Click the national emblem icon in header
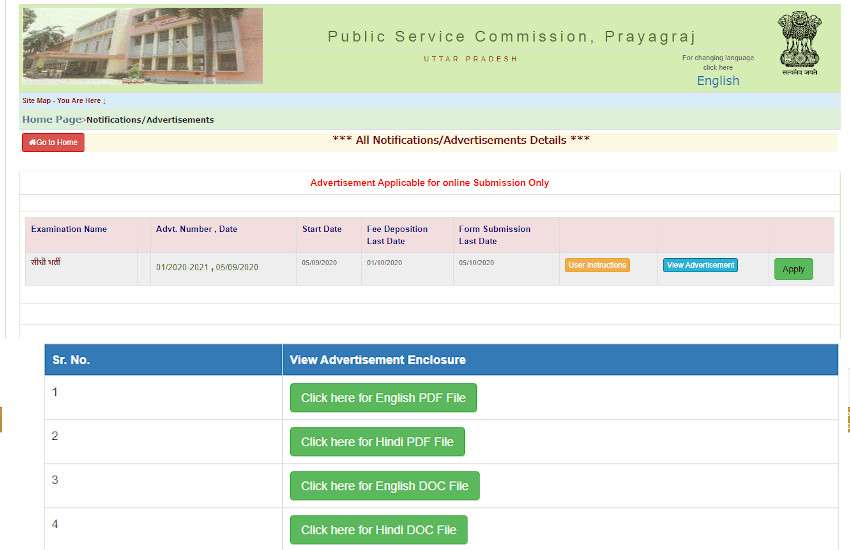 [798, 44]
